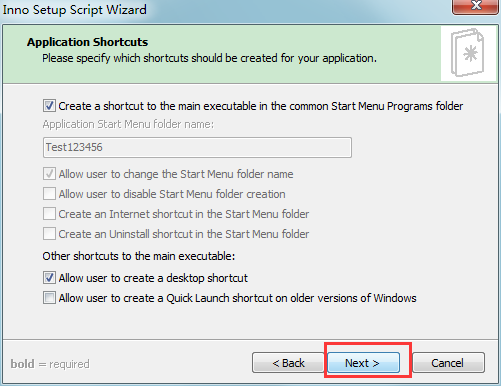The height and width of the screenshot is (386, 501).
Task: Click the 'Please specify which shortcuts' description text
Action: click(209, 58)
